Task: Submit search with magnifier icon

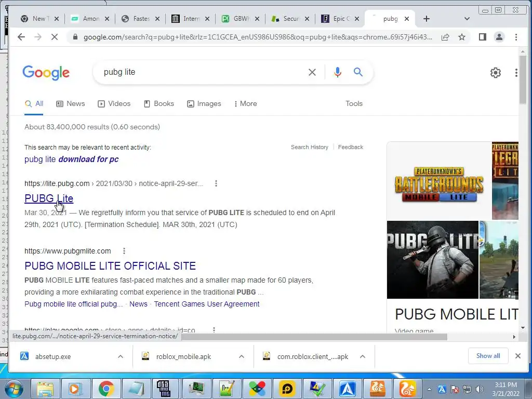Action: tap(358, 72)
